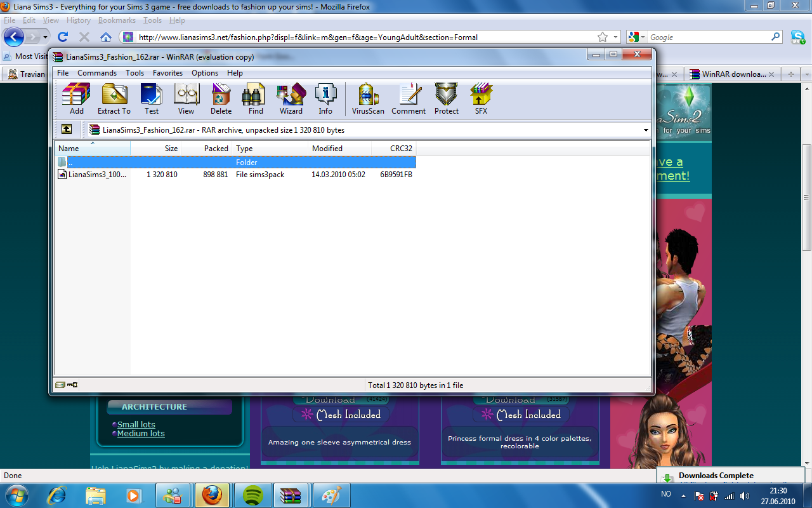Screen dimensions: 812x508
Task: Open Spotify from the taskbar
Action: (253, 495)
